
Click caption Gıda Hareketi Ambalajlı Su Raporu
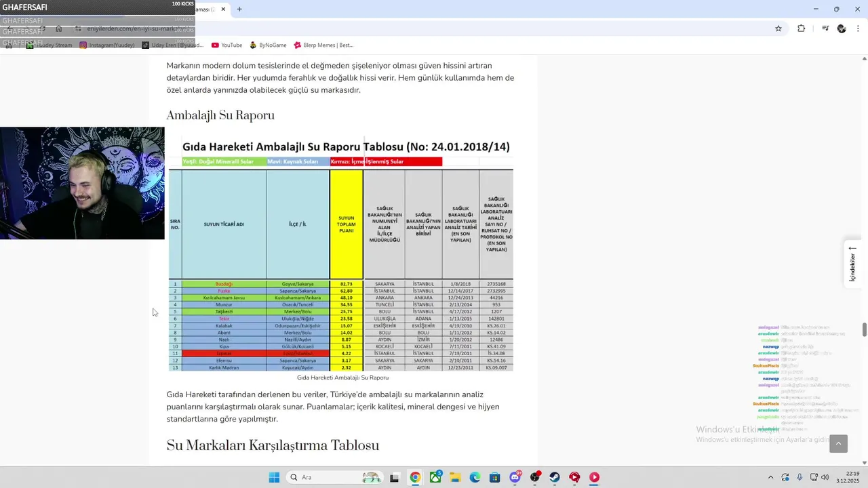click(x=342, y=378)
